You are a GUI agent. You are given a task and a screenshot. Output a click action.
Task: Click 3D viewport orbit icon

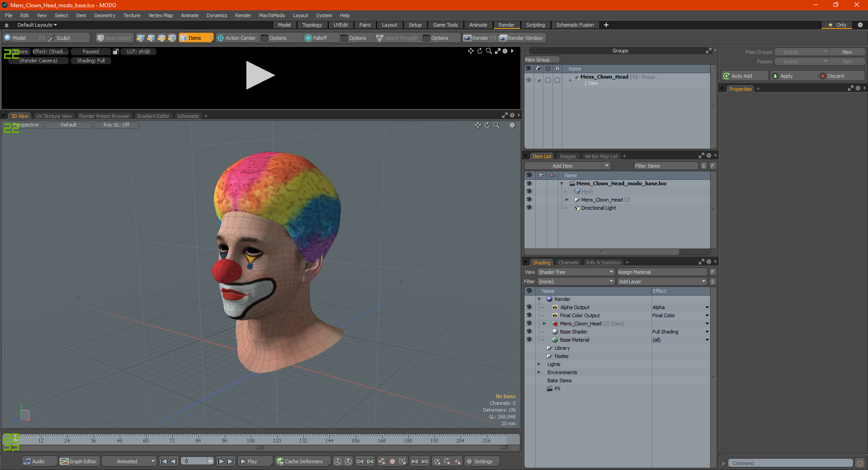(487, 125)
